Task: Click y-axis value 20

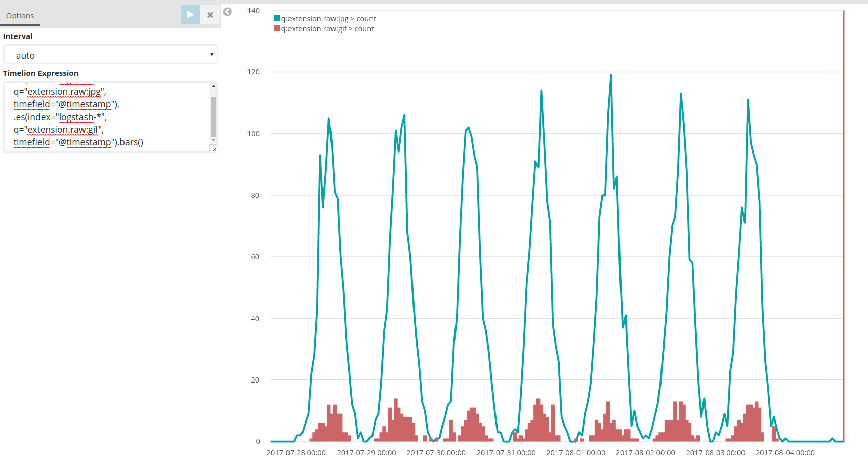Action: [x=255, y=380]
